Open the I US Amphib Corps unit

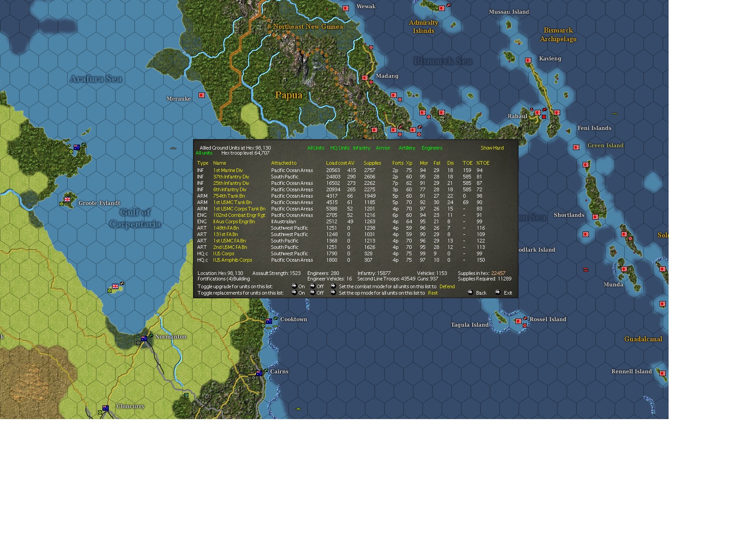[x=232, y=260]
